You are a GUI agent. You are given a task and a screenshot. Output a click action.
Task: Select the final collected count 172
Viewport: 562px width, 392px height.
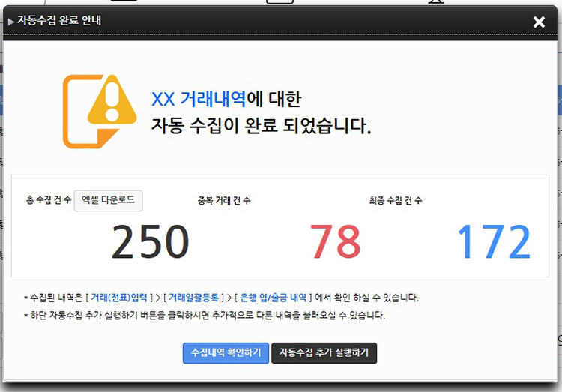point(494,241)
